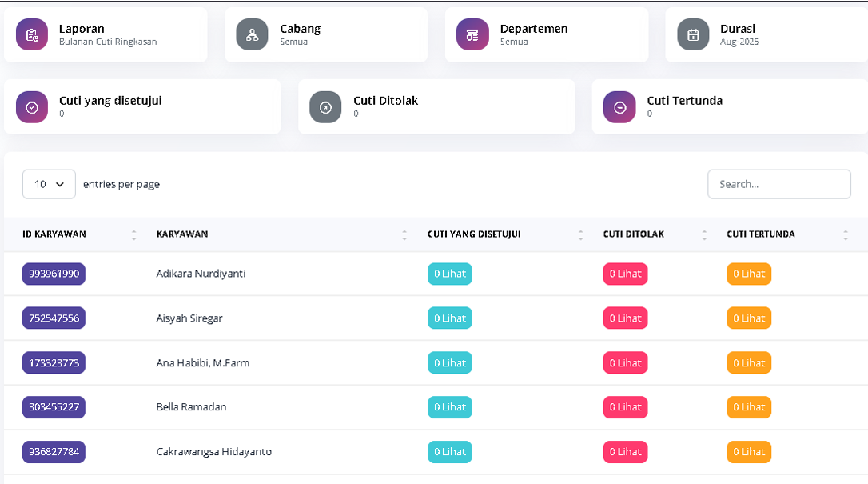This screenshot has width=868, height=484.
Task: Open the entries per page dropdown
Action: coord(49,184)
